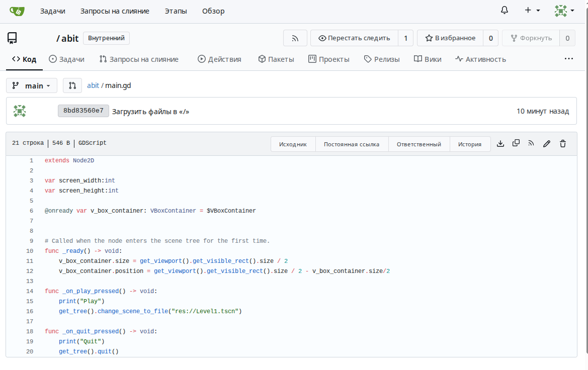The width and height of the screenshot is (588, 370).
Task: Edit main.gd with the pencil icon
Action: click(547, 144)
